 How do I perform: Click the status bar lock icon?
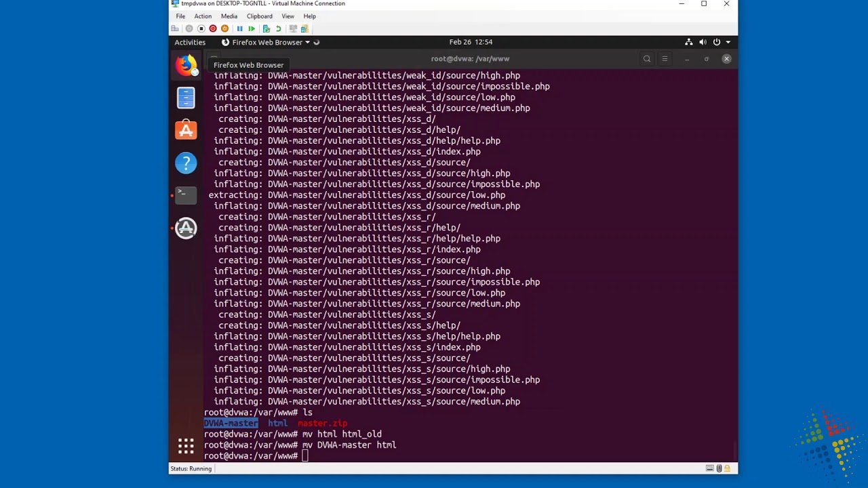click(x=728, y=468)
